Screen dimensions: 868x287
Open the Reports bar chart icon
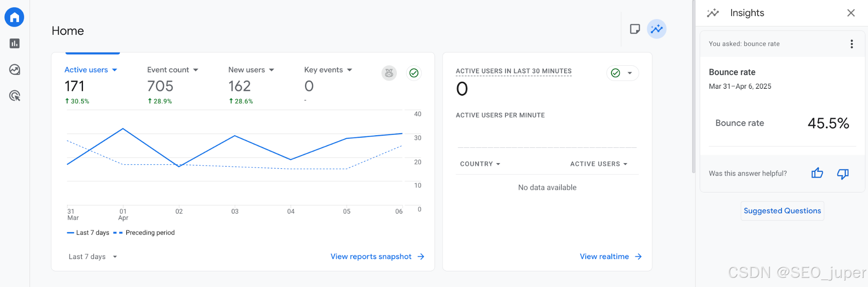point(14,43)
